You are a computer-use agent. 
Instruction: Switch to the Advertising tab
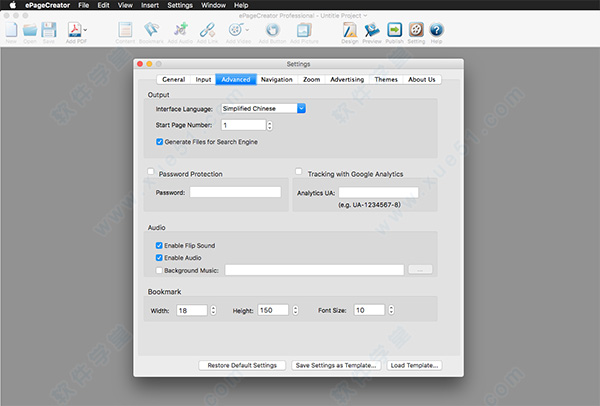tap(347, 79)
